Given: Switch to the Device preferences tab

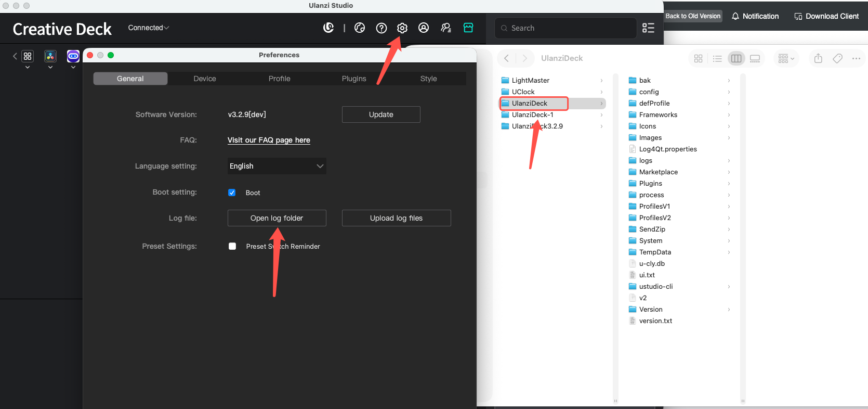Looking at the screenshot, I should click(x=205, y=79).
